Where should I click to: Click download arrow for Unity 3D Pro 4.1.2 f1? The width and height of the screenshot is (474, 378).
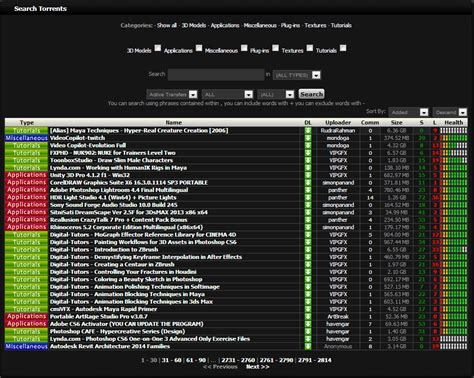308,175
